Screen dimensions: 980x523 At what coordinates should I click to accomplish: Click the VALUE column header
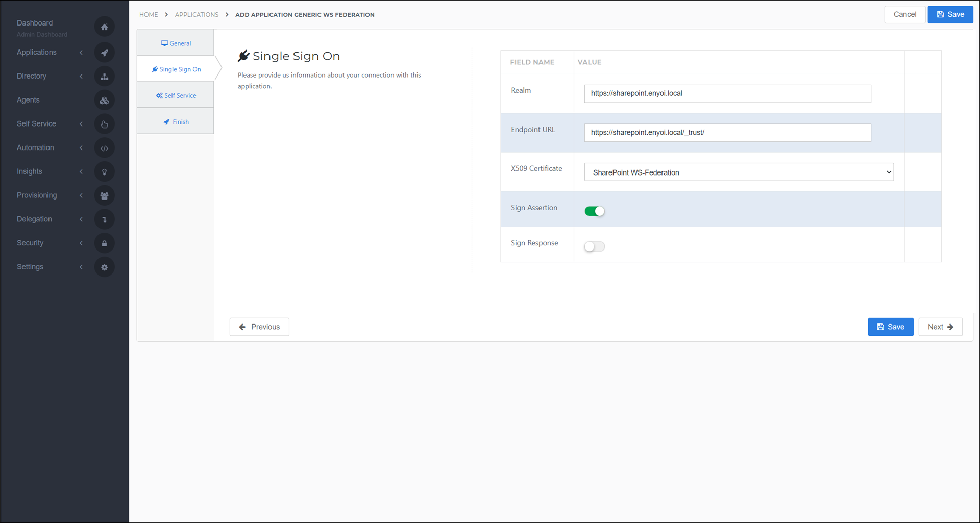click(x=590, y=62)
